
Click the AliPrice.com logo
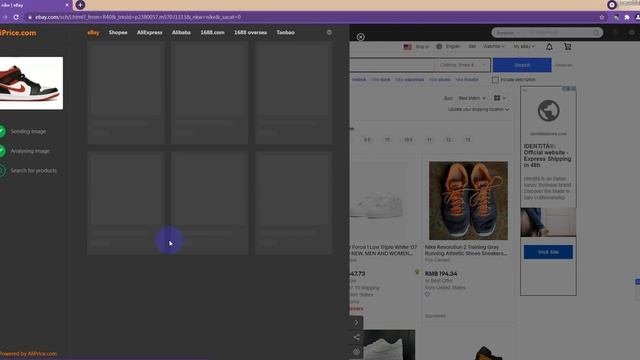(18, 33)
